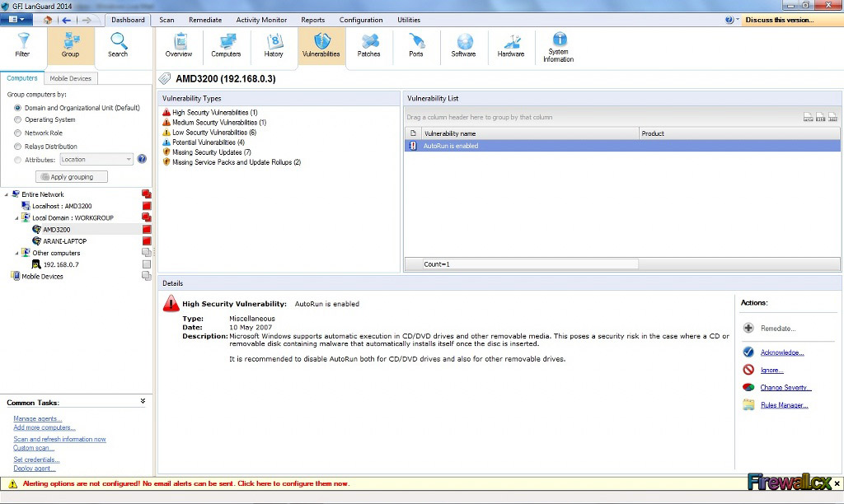Collapse the Entire Network tree node
Screen dimensions: 844x504
[7, 194]
